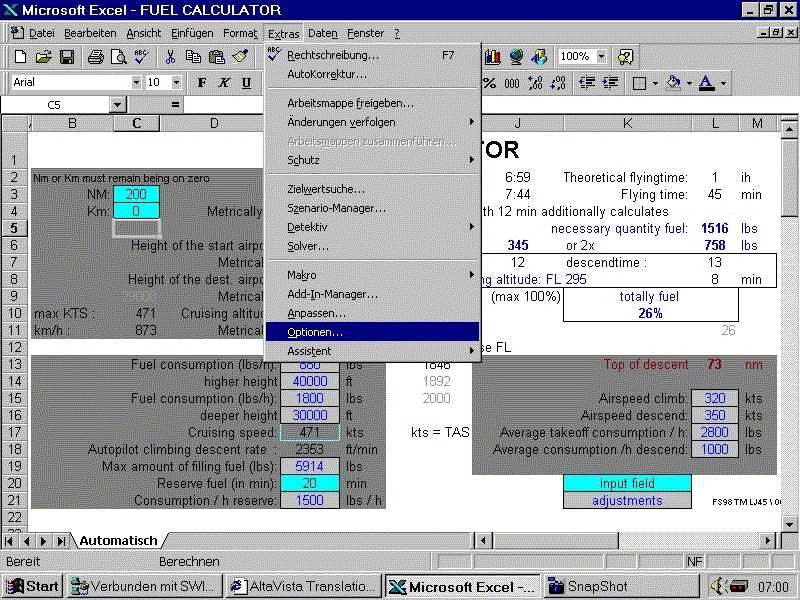This screenshot has width=800, height=600.
Task: Open the Name Box dropdown next to C5
Action: point(117,105)
